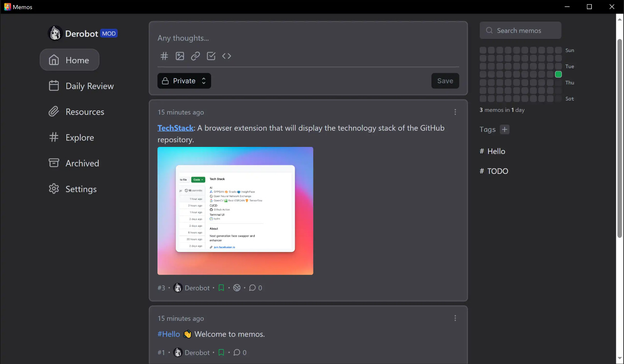Click the upload image icon in editor
624x364 pixels.
click(180, 56)
